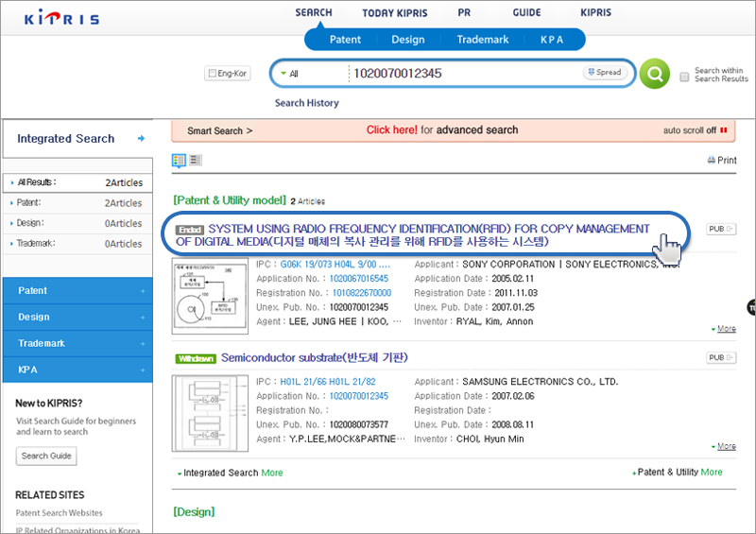756x534 pixels.
Task: Filter by Patent 2Articles
Action: [77, 203]
